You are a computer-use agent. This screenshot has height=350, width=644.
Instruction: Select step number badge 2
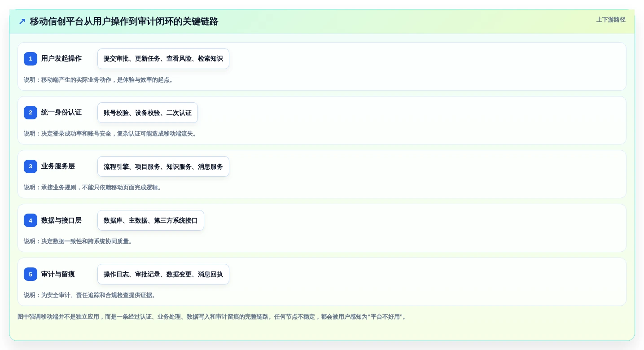31,113
